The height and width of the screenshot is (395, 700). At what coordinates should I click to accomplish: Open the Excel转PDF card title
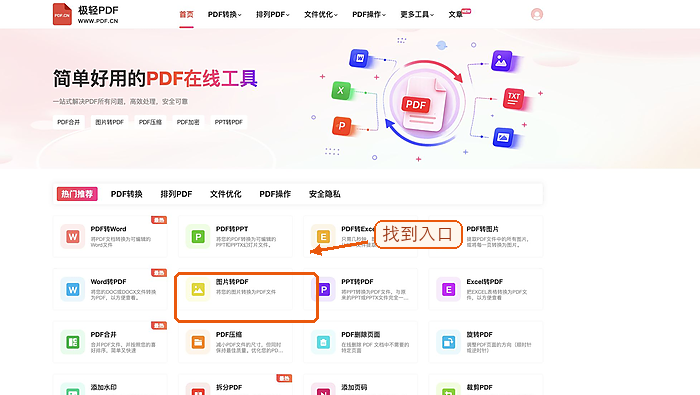tap(485, 282)
